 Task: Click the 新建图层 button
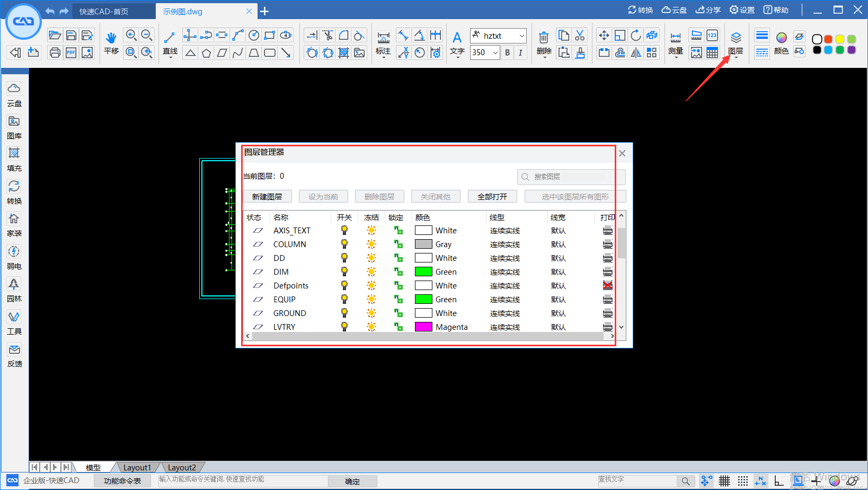(267, 197)
